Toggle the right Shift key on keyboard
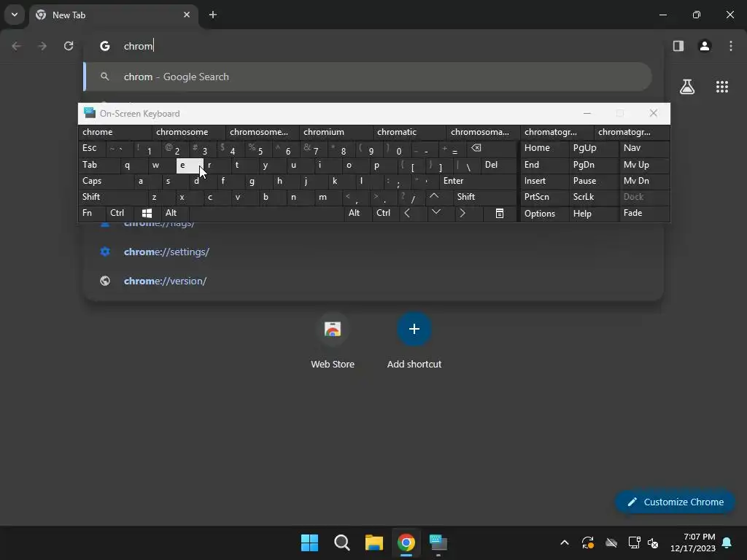The image size is (747, 560). 485,197
